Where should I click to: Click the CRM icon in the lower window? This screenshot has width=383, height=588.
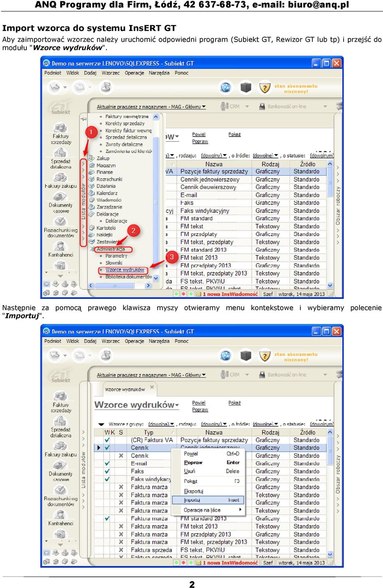224,375
